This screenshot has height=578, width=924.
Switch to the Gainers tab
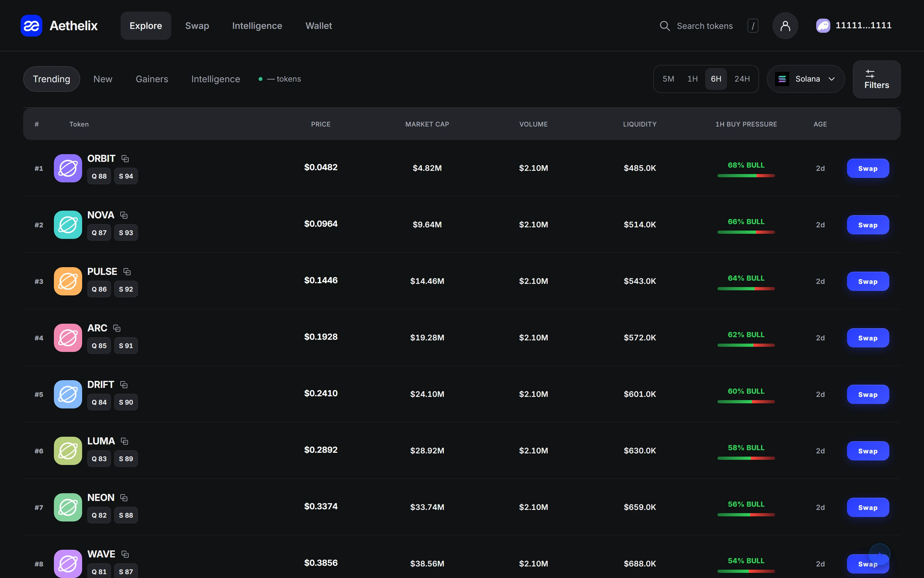151,79
